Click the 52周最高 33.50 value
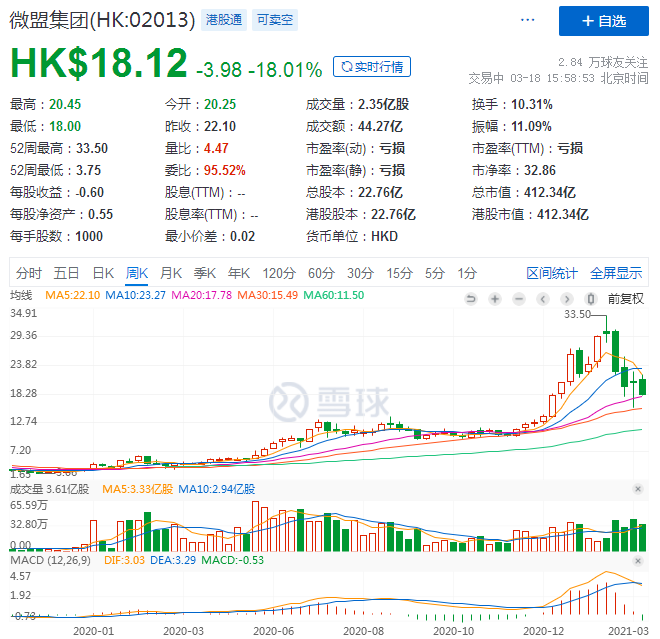Screen dimensions: 660x639 tap(92, 148)
